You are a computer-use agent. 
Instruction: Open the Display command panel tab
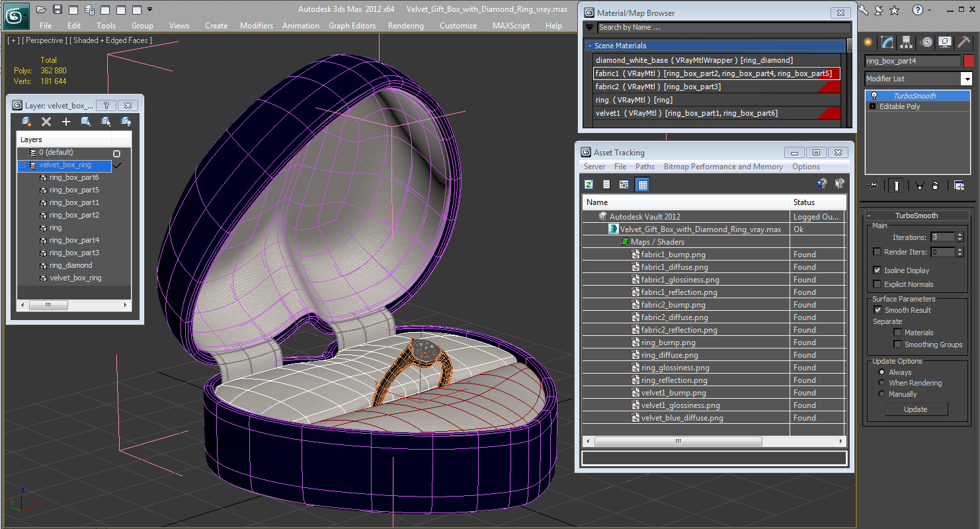pos(945,42)
